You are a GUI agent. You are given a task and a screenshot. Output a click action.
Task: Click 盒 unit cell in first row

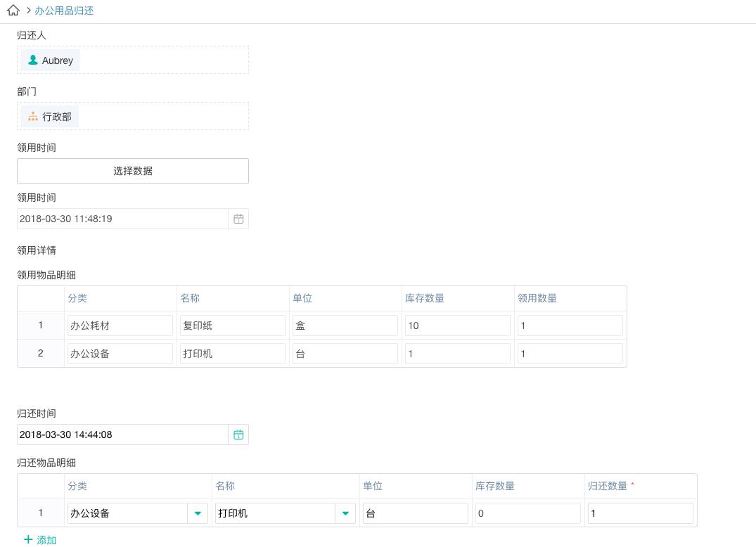pos(345,326)
